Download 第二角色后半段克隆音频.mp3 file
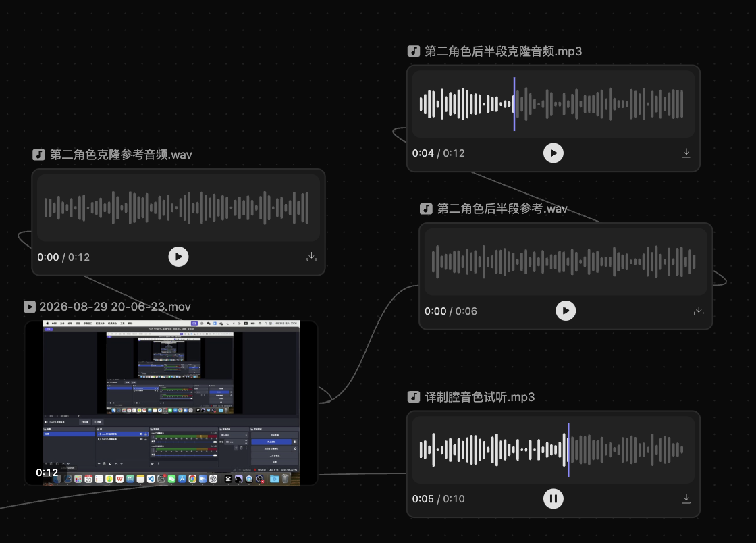The image size is (756, 543). (x=686, y=153)
